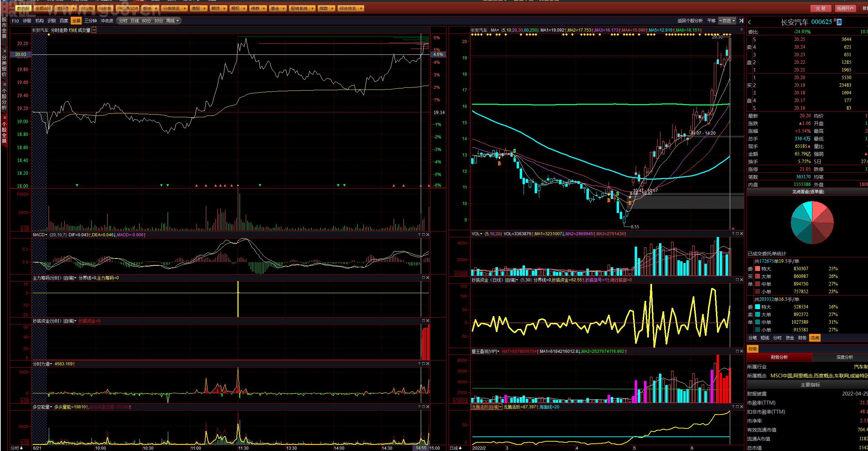Close the 个股分析 side tab

click(x=5, y=84)
